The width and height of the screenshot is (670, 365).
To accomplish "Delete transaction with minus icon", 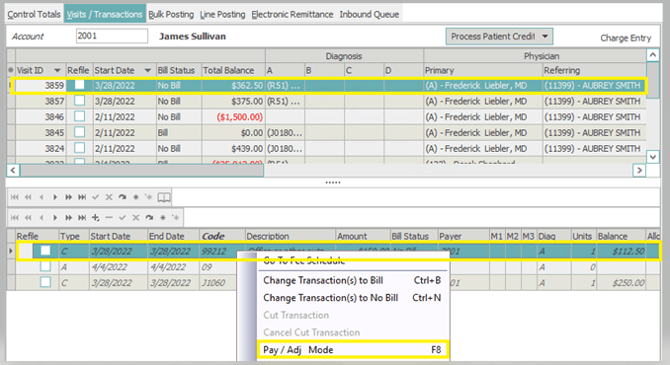I will (x=109, y=218).
